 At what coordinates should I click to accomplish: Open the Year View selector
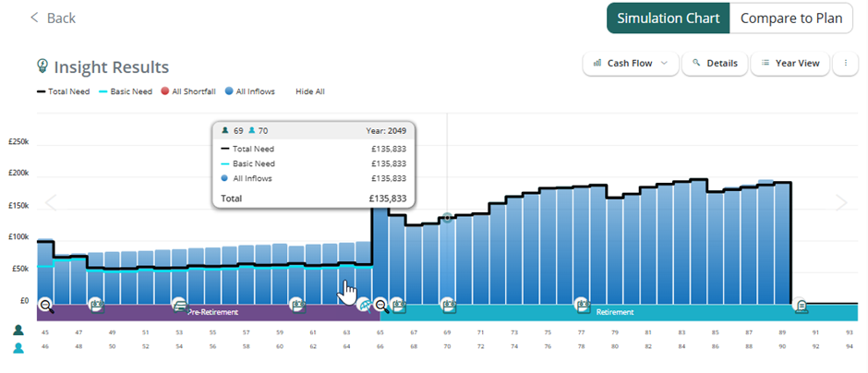pos(790,64)
